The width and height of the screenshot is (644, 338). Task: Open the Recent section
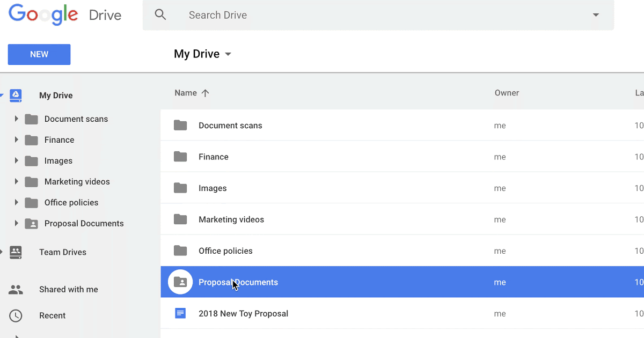pos(52,316)
